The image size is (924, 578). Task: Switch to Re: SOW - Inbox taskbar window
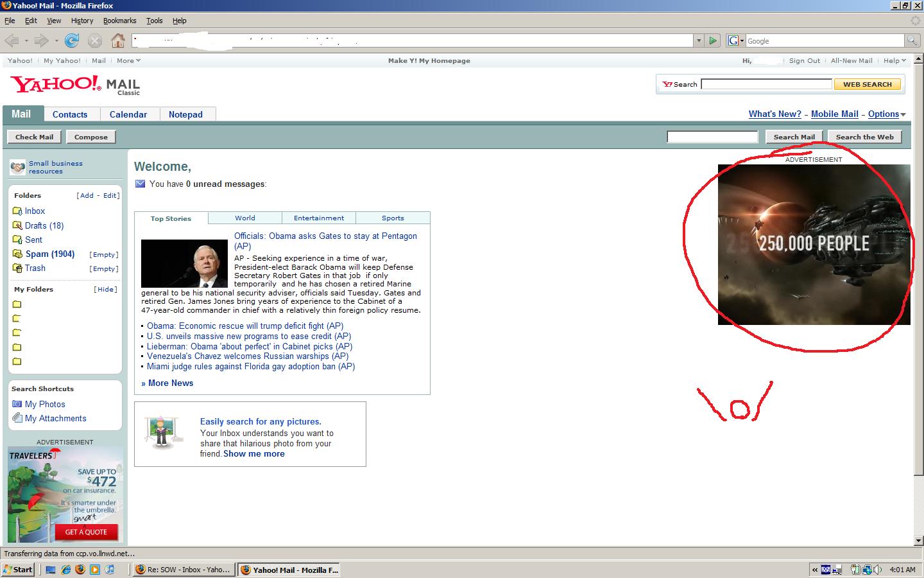[x=184, y=569]
